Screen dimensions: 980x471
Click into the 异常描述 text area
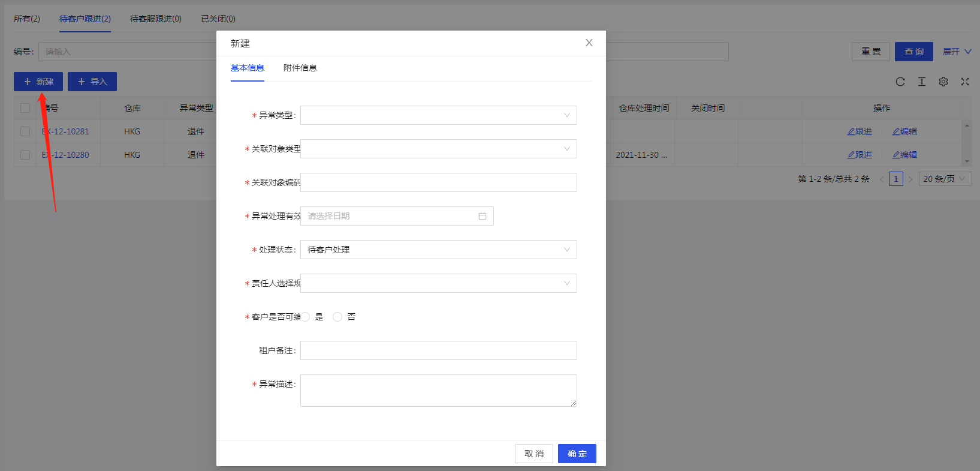(x=439, y=391)
